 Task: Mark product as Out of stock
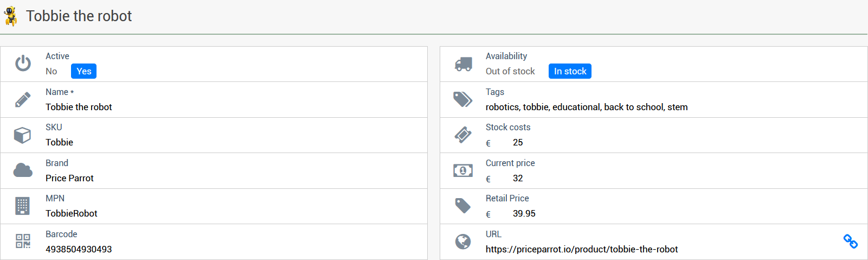[x=510, y=71]
